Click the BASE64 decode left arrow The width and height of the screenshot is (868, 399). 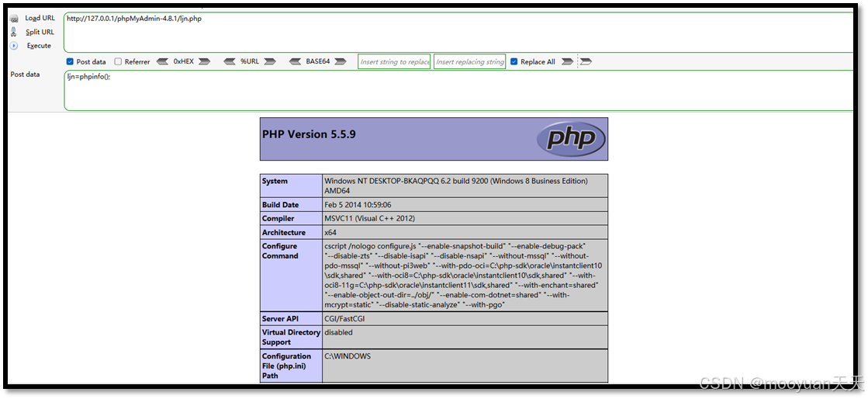[296, 61]
